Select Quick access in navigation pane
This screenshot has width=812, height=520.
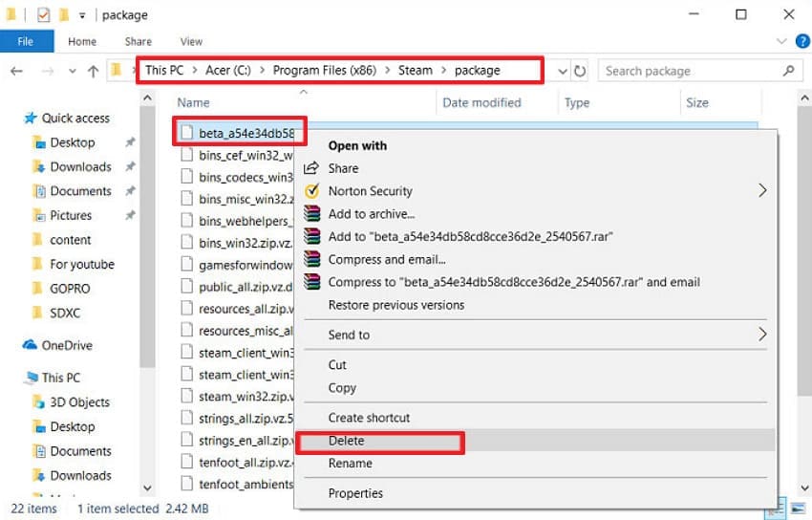tap(75, 119)
